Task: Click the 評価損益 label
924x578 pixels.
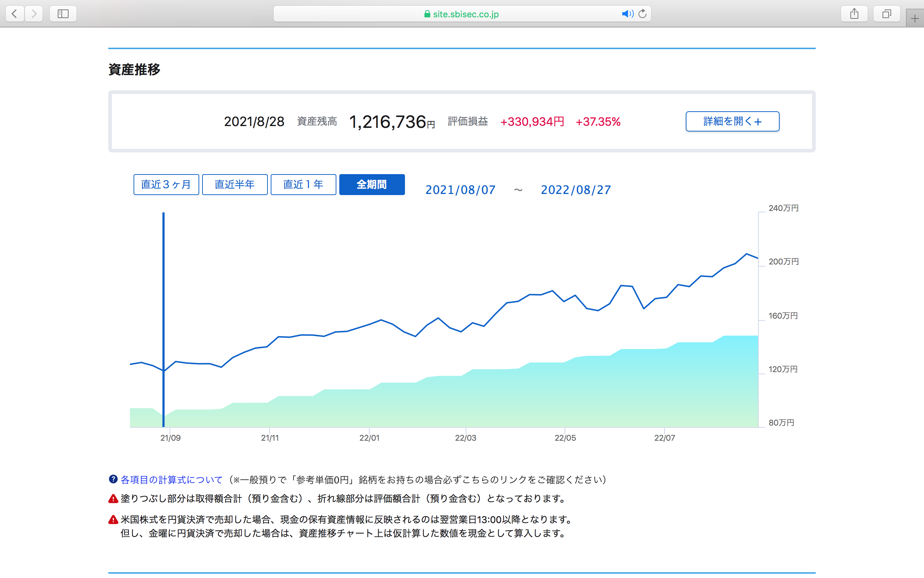Action: point(468,122)
